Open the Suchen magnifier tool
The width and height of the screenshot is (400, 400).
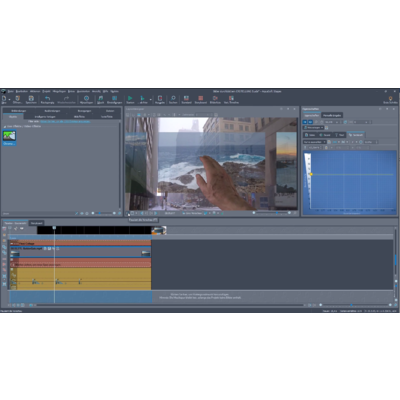(173, 98)
